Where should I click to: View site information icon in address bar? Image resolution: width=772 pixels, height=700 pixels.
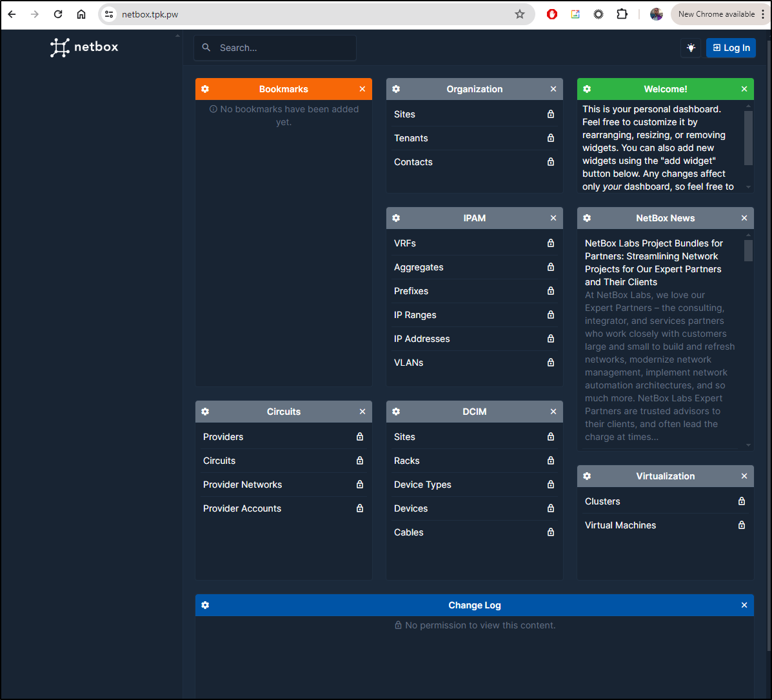click(109, 14)
